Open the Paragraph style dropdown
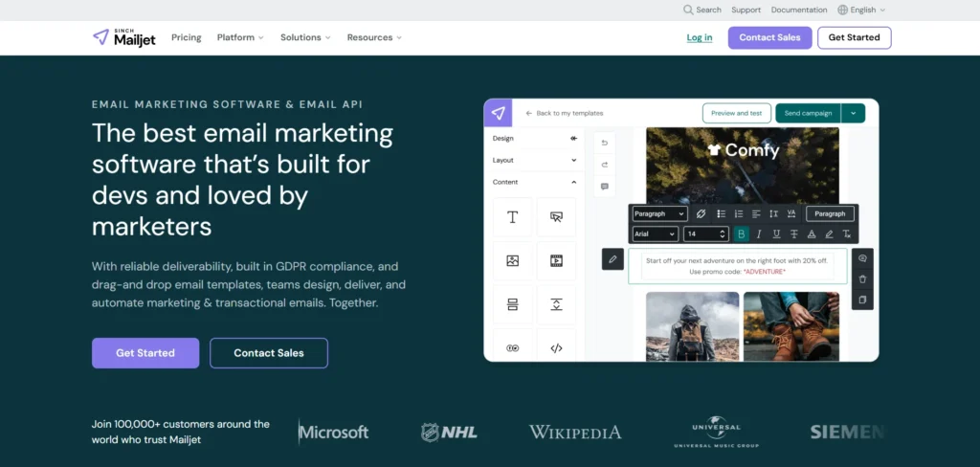 pos(659,213)
